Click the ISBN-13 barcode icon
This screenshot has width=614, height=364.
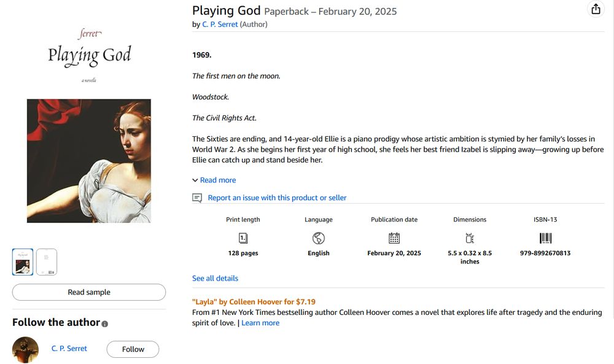tap(545, 238)
